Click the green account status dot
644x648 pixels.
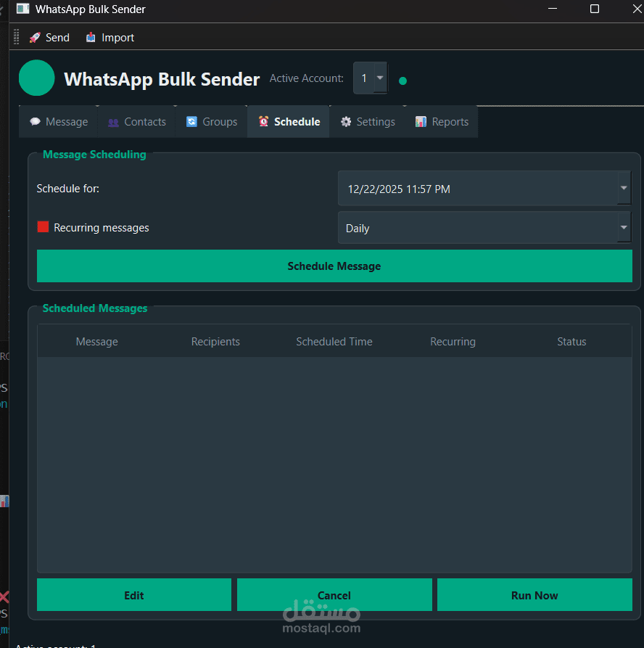tap(402, 81)
